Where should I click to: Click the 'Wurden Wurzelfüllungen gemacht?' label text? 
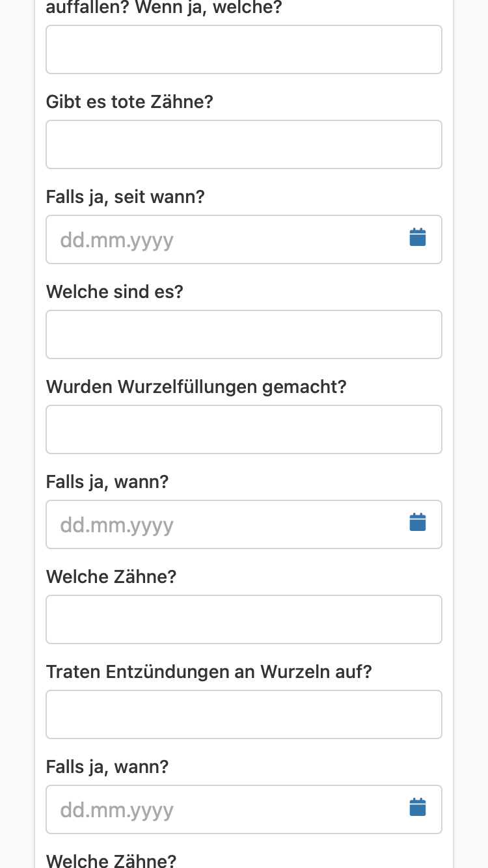point(197,387)
